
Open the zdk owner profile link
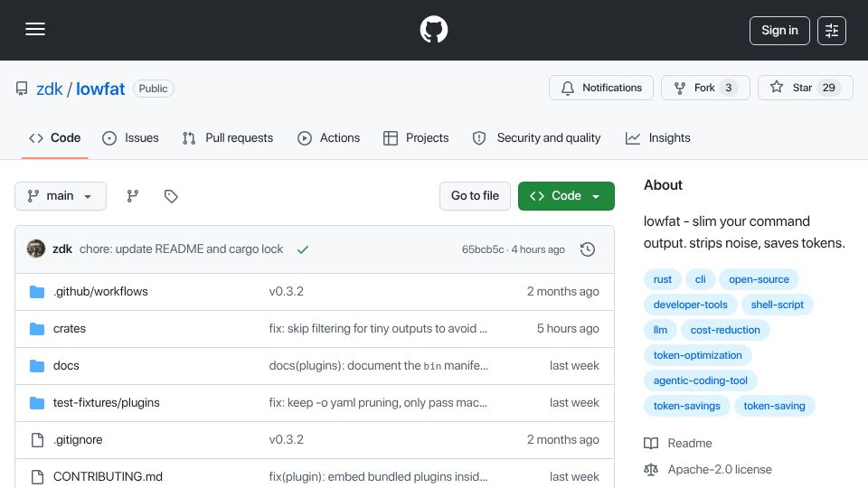coord(49,89)
